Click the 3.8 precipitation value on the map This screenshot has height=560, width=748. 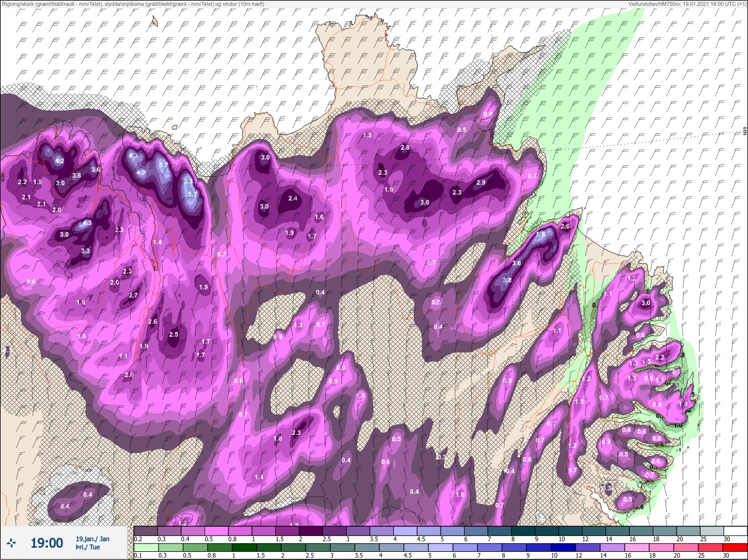pos(507,280)
